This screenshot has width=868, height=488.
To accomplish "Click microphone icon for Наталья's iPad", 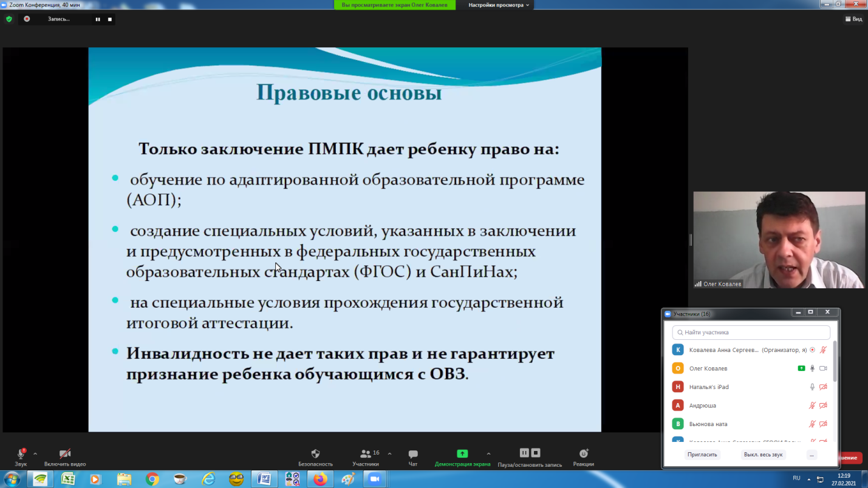I will pos(812,387).
